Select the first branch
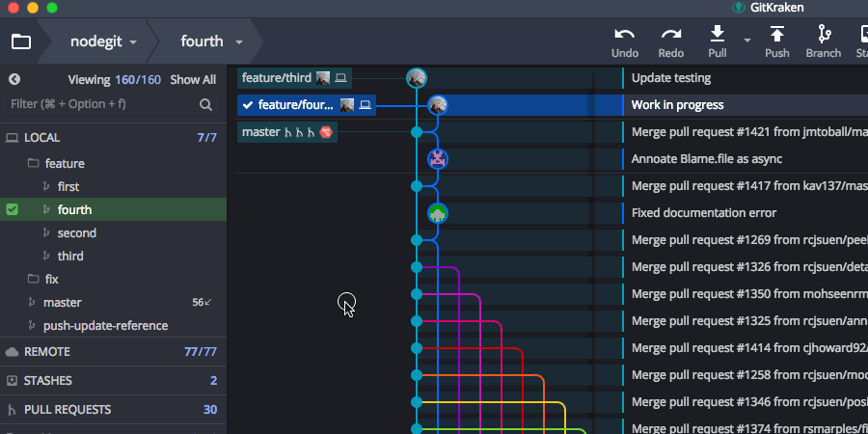 (68, 186)
